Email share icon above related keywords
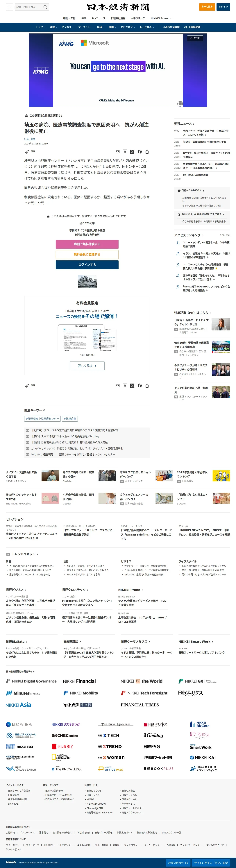The image size is (236, 868). click(118, 385)
